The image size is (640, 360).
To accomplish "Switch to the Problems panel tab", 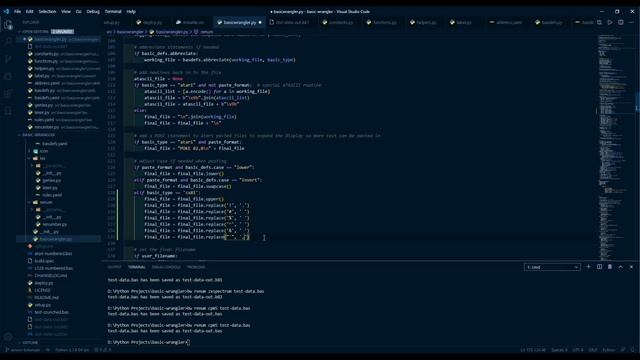I will [196, 267].
